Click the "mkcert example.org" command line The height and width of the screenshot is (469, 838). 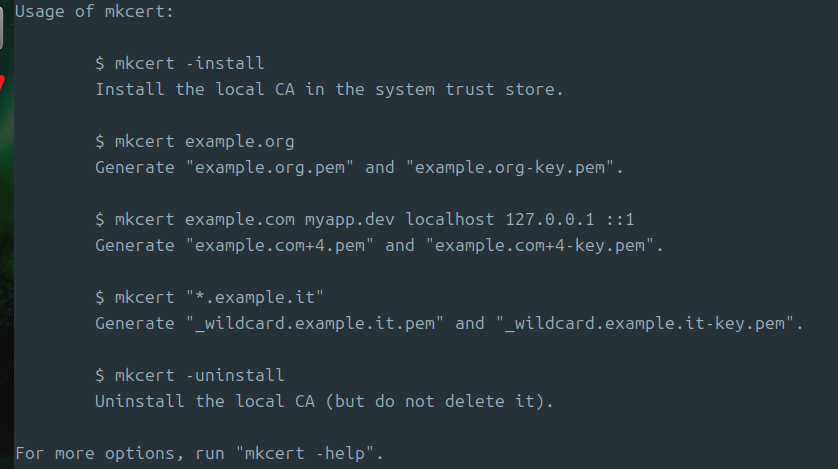click(x=195, y=141)
